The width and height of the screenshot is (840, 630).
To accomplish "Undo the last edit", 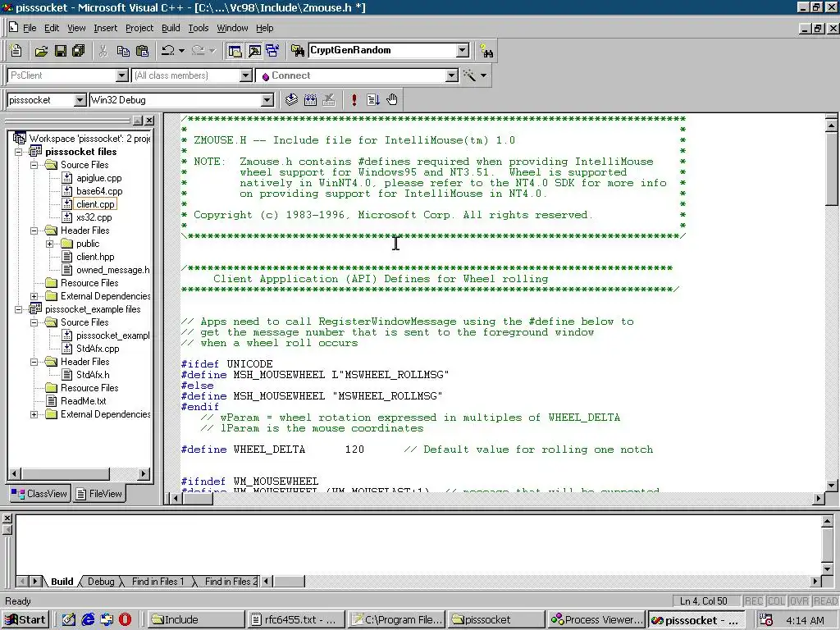I will 168,51.
